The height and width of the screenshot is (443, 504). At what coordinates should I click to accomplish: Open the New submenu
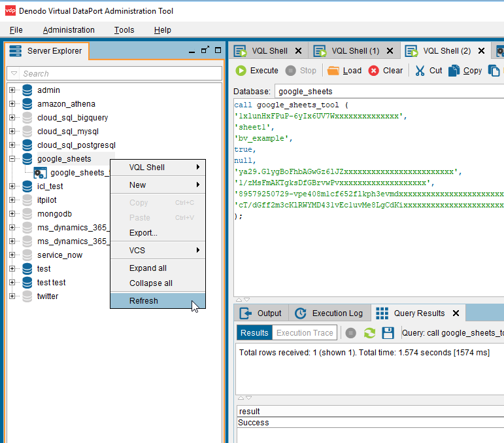[158, 185]
